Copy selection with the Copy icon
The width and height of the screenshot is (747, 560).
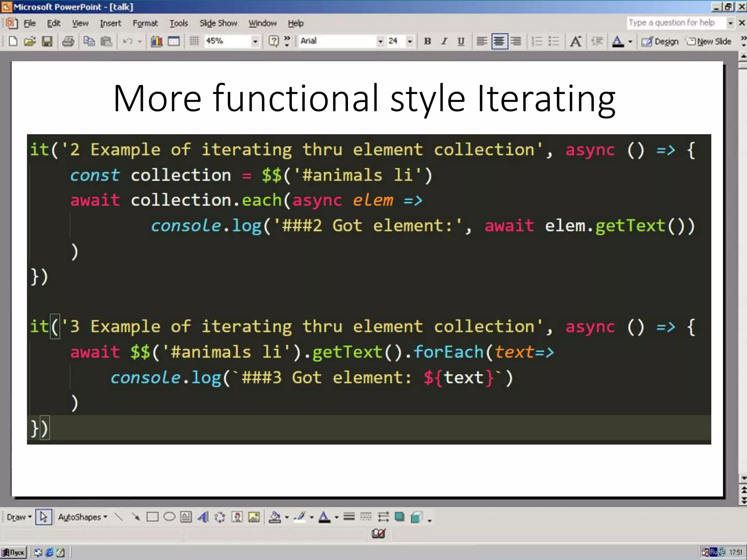(x=89, y=41)
